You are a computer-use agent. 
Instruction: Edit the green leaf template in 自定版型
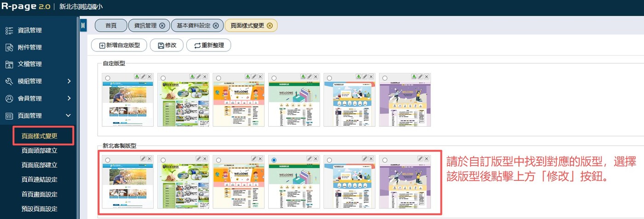(x=198, y=77)
